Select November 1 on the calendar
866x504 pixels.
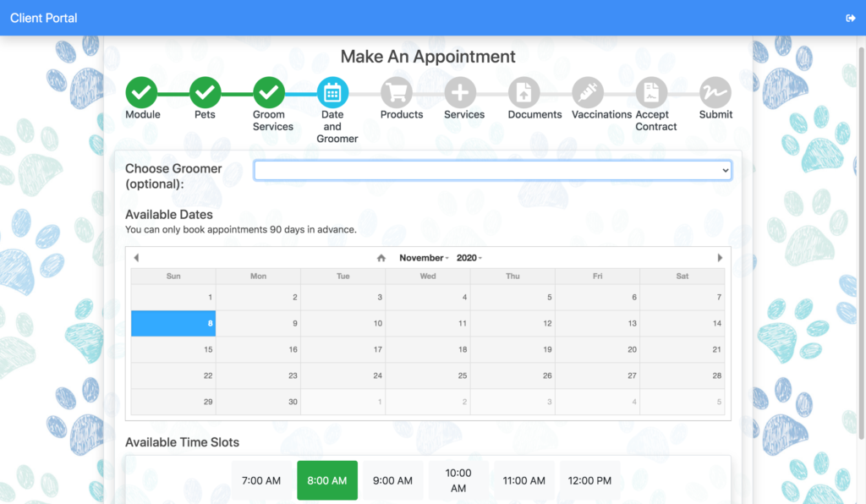tap(173, 297)
